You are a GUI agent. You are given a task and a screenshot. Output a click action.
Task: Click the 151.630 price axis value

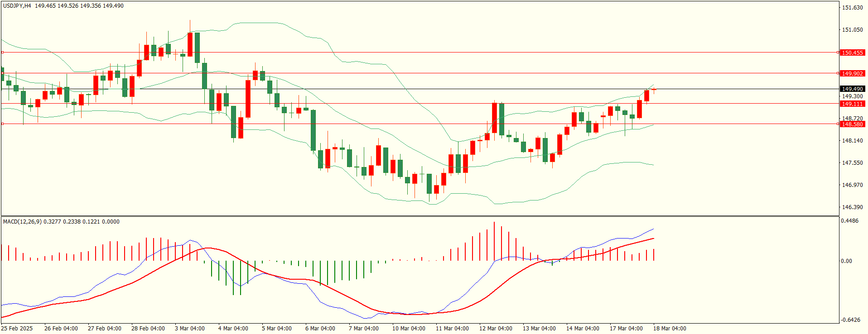click(x=852, y=8)
